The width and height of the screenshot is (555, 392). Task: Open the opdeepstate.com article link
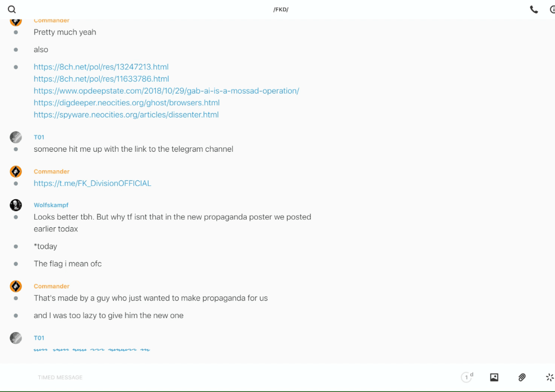pyautogui.click(x=166, y=91)
